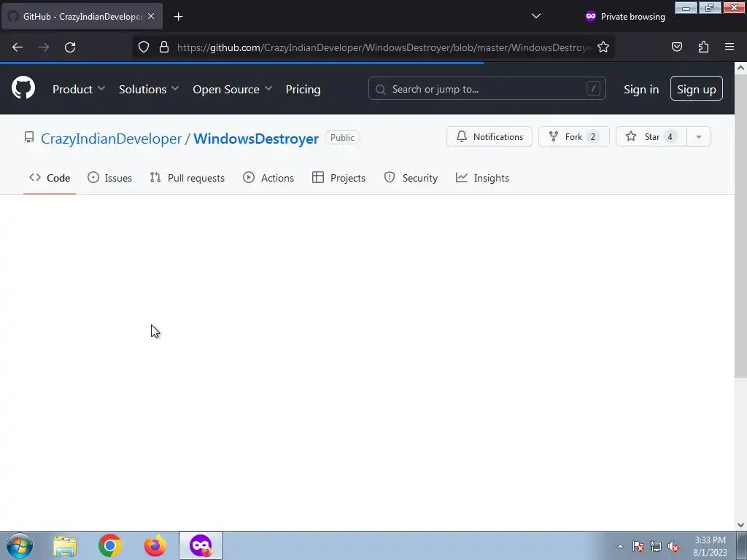Switch to the Actions tab
The image size is (747, 560).
(x=268, y=178)
